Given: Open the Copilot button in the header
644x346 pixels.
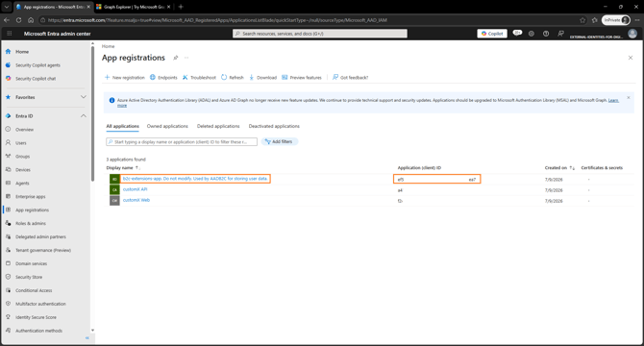Looking at the screenshot, I should (x=492, y=34).
